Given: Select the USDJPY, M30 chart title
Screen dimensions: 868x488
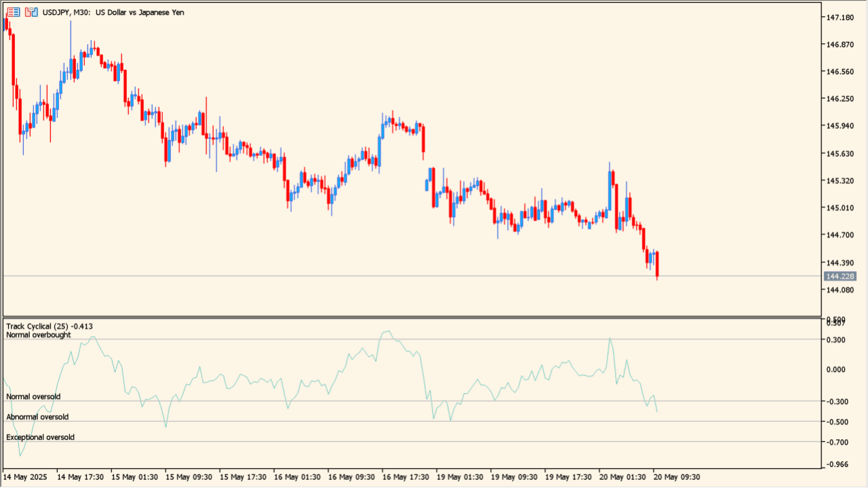Looking at the screenshot, I should point(114,12).
